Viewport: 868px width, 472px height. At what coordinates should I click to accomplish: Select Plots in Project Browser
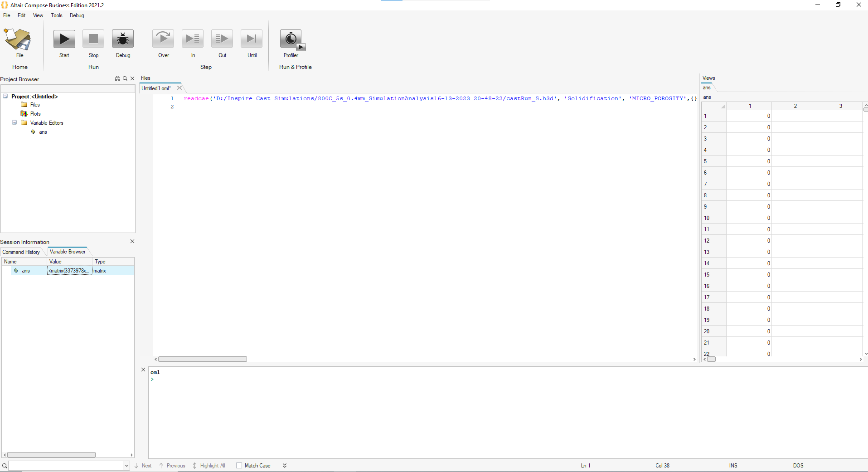pyautogui.click(x=35, y=114)
